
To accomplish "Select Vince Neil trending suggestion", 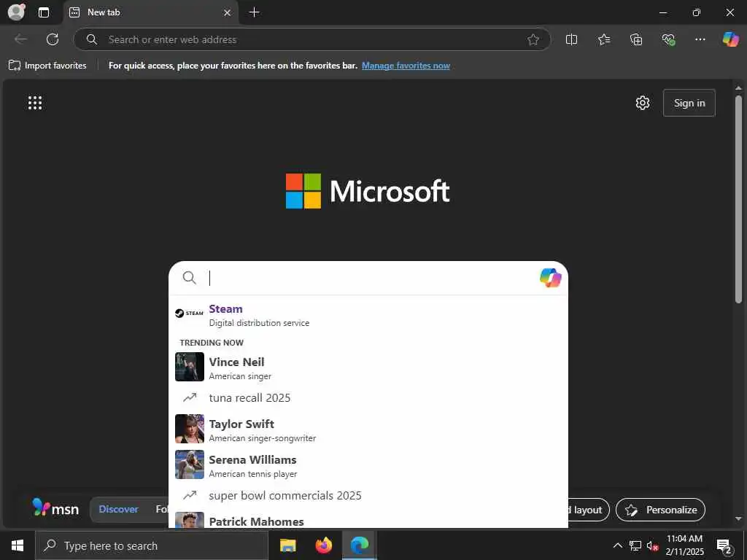I will (x=368, y=367).
